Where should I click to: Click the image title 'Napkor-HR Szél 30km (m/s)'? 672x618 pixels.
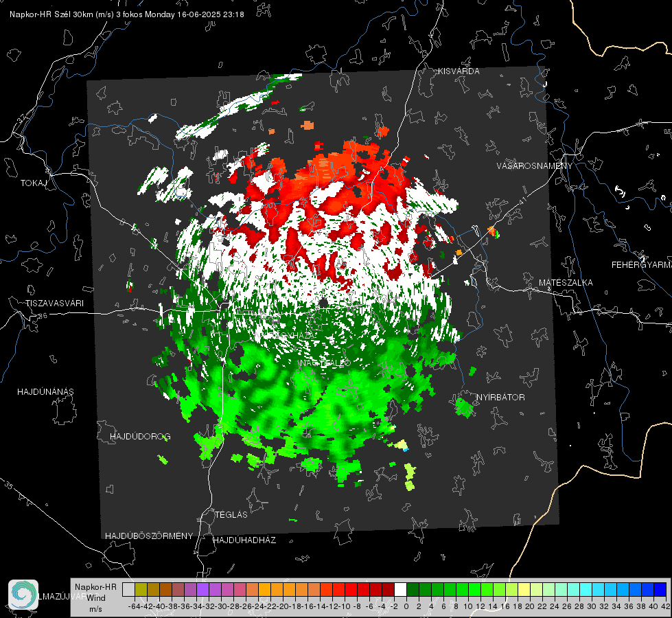click(x=62, y=14)
